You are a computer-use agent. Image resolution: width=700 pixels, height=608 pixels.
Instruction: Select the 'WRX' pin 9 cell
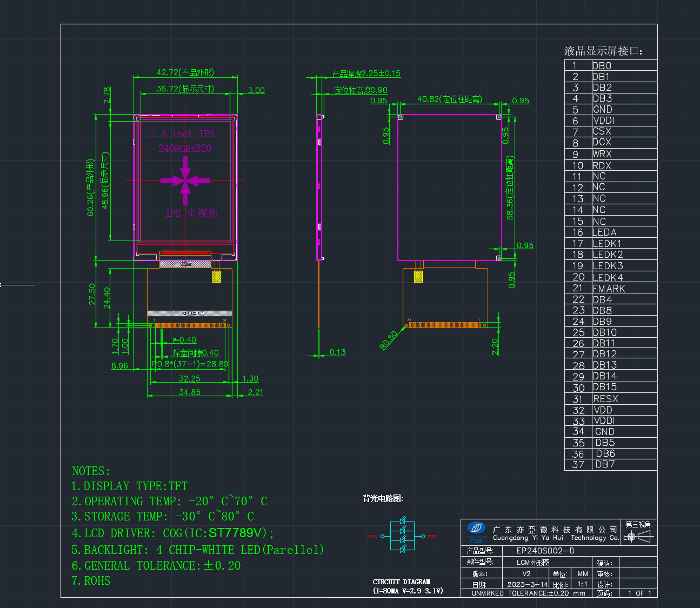[625, 154]
